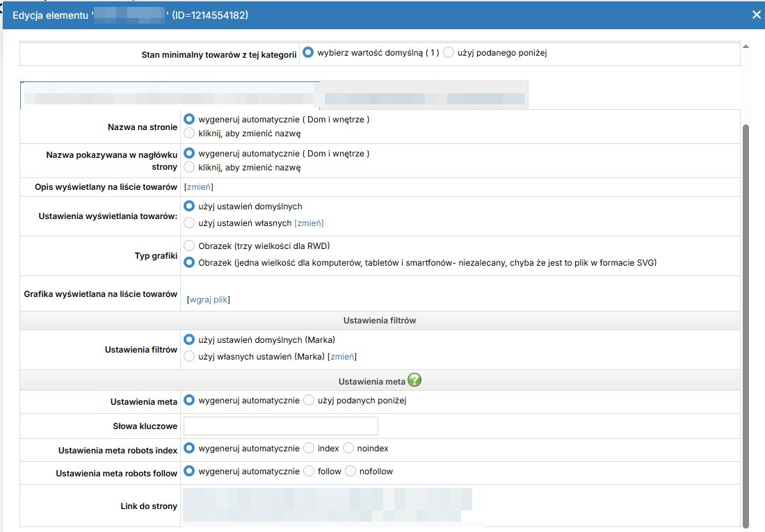Select 'użyj ustawień domyślnych (Marka)' filter option
765x532 pixels.
coord(188,339)
